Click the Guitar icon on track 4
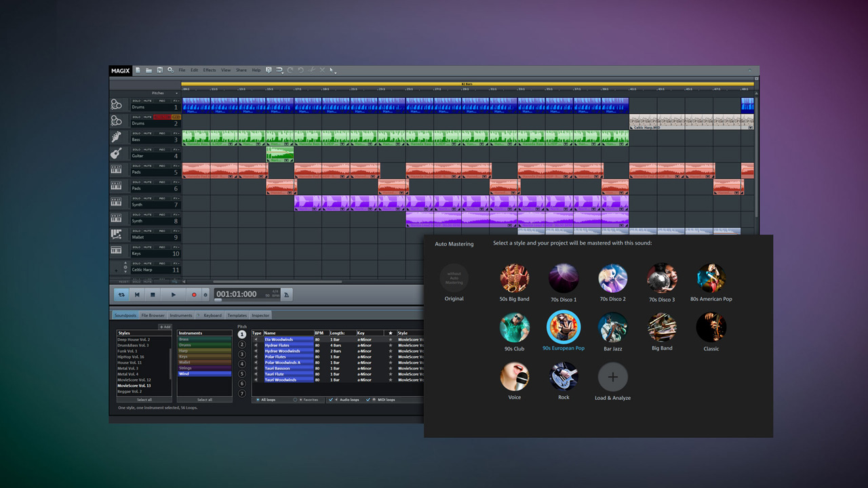868x488 pixels. pyautogui.click(x=116, y=155)
